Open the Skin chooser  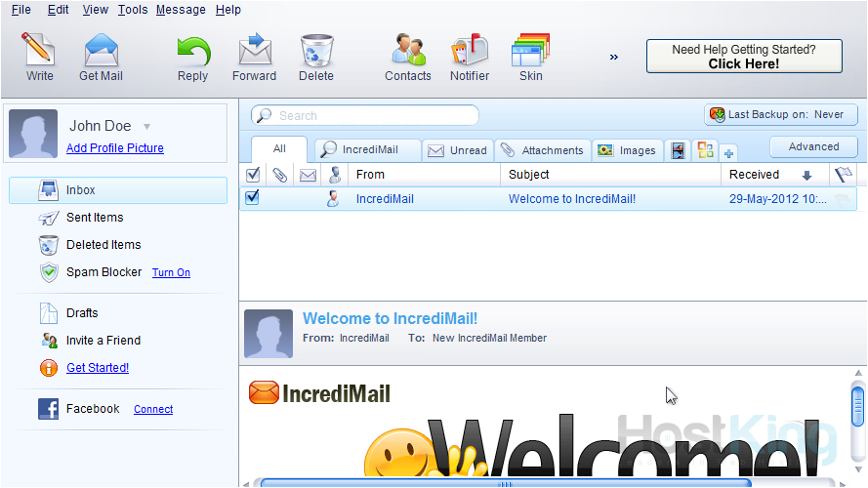[531, 58]
